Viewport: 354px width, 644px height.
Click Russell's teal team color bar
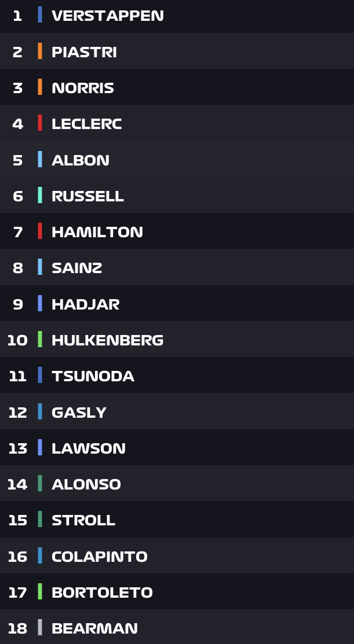tap(40, 196)
